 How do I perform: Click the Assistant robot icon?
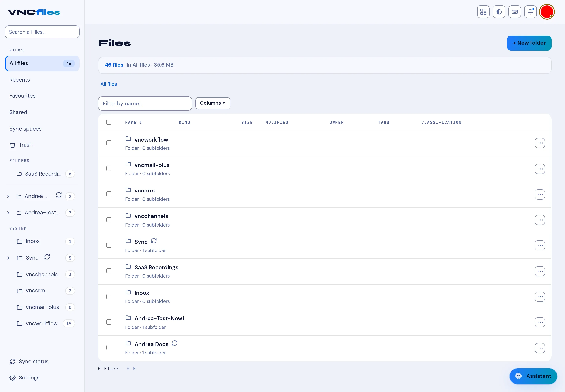(518, 376)
